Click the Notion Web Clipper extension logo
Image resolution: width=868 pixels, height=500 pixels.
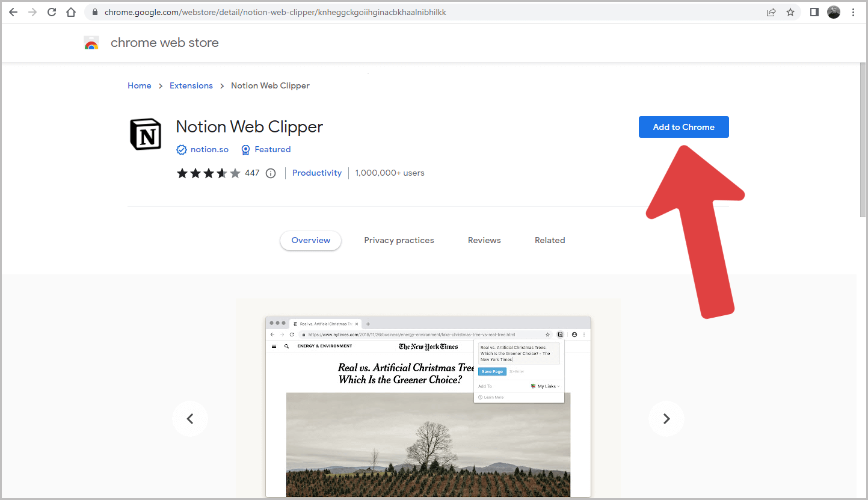[145, 134]
